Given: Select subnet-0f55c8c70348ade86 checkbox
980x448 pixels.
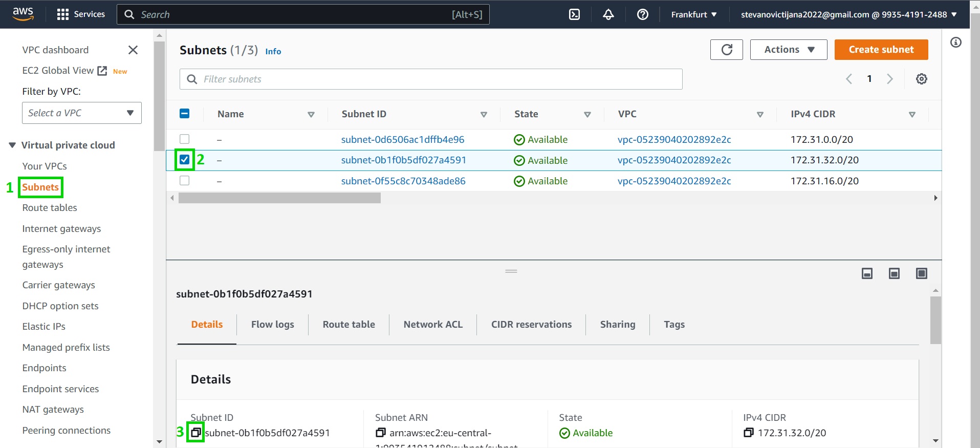Looking at the screenshot, I should coord(185,181).
